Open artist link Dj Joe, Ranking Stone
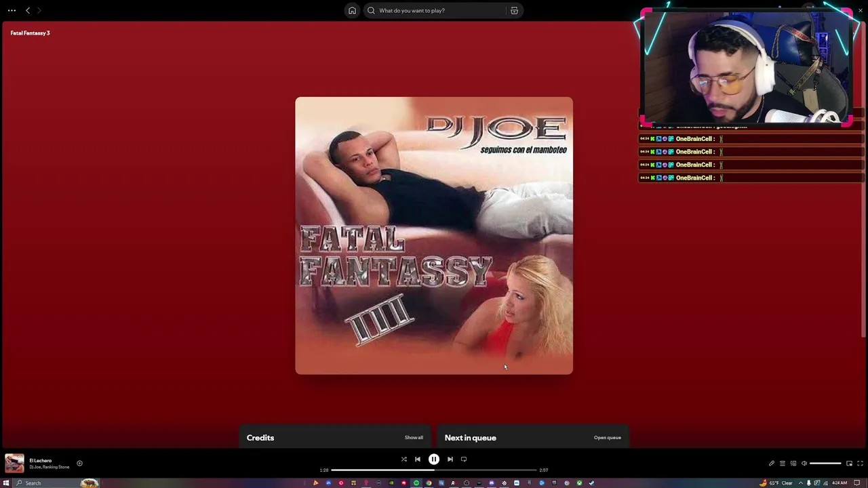This screenshot has height=488, width=868. click(x=49, y=467)
